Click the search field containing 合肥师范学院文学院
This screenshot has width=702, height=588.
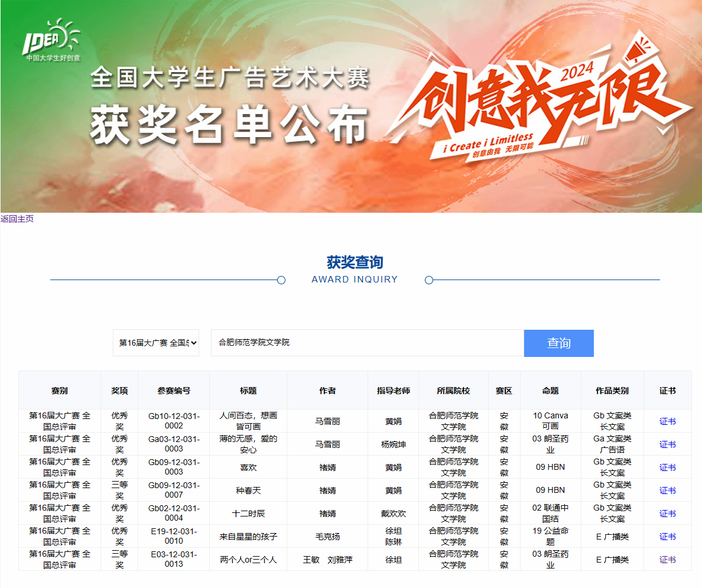[366, 343]
